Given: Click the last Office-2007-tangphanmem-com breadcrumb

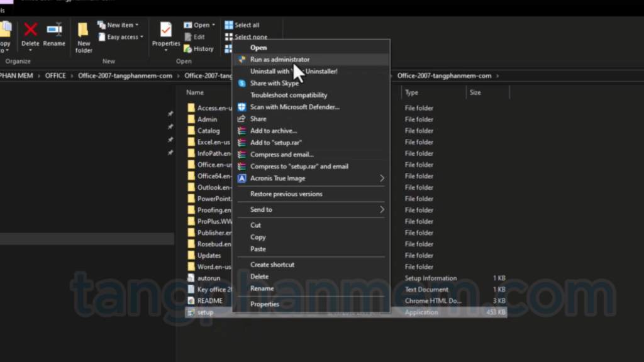Looking at the screenshot, I should click(x=444, y=76).
